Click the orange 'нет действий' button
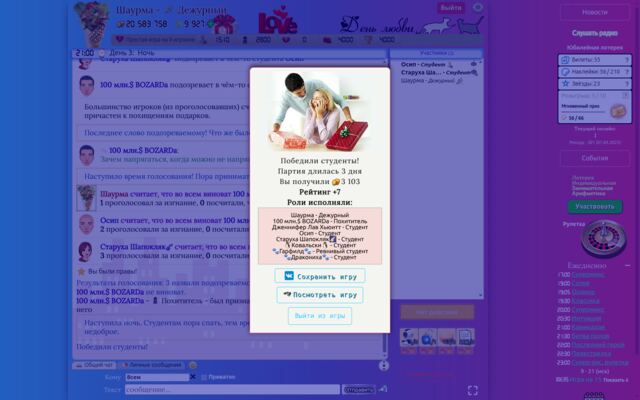Viewport: 640px width, 400px height. click(437, 312)
